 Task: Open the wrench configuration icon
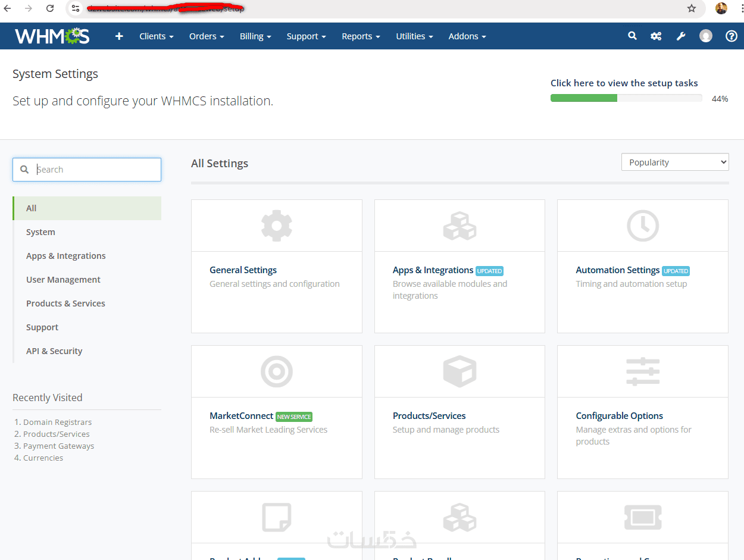(x=681, y=36)
